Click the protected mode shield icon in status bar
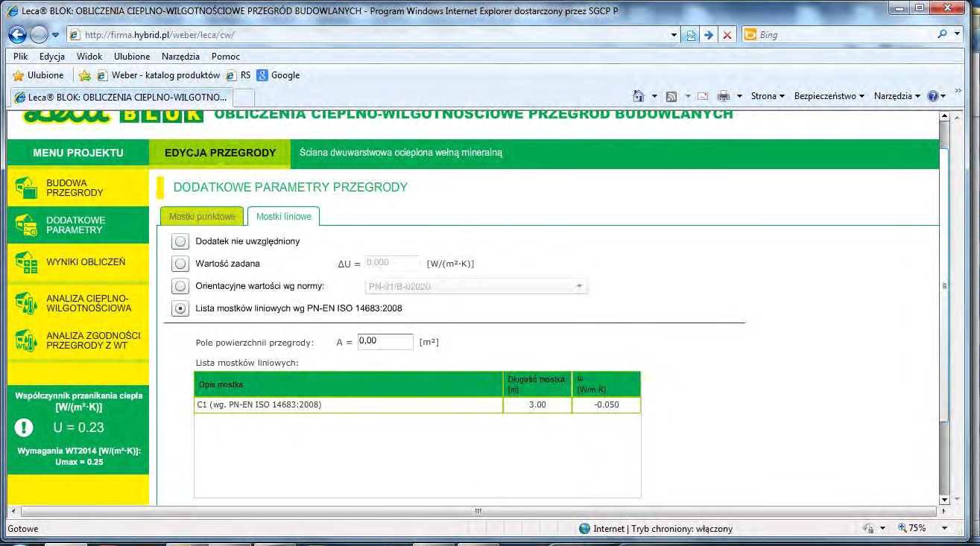 click(x=867, y=528)
